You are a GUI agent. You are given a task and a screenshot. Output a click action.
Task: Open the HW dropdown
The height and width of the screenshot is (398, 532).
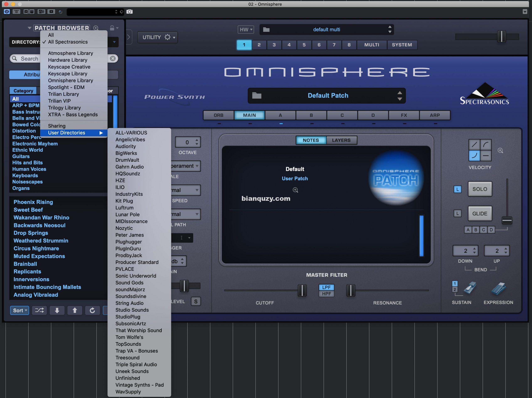[x=246, y=30]
